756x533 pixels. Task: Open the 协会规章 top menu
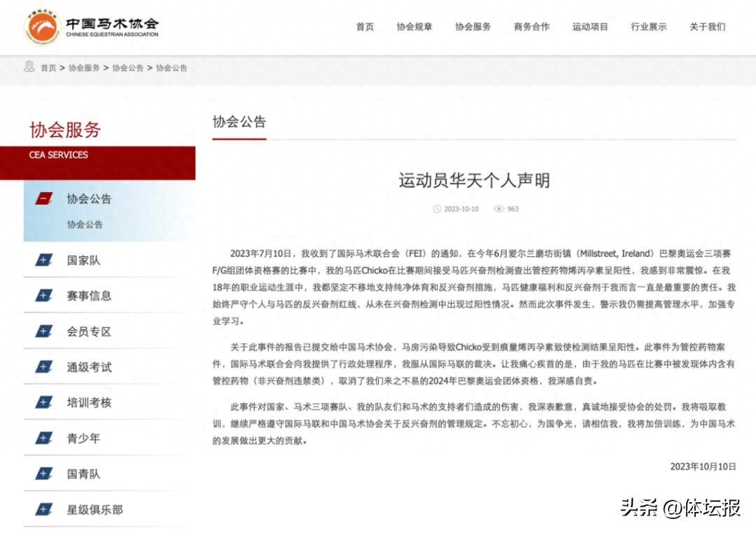414,27
